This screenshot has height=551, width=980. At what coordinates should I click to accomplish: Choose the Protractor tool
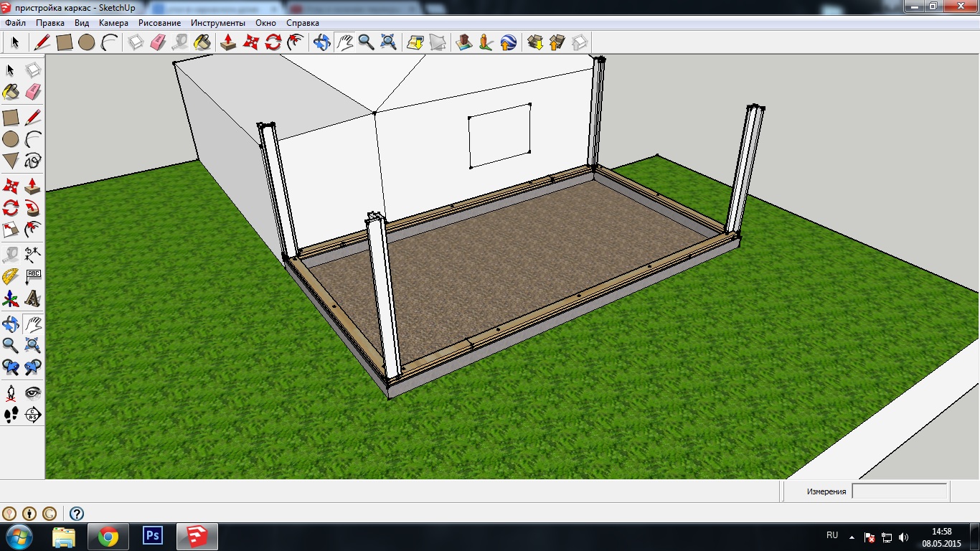[x=11, y=276]
